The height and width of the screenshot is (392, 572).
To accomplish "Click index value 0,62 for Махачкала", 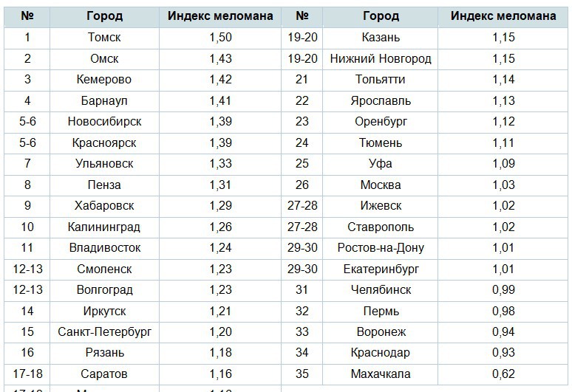I will click(x=503, y=374).
